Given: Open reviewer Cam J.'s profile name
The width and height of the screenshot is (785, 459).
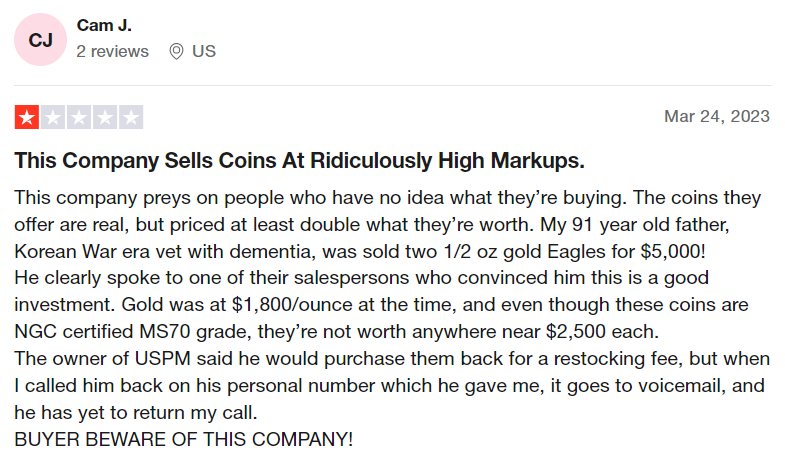Looking at the screenshot, I should click(104, 25).
